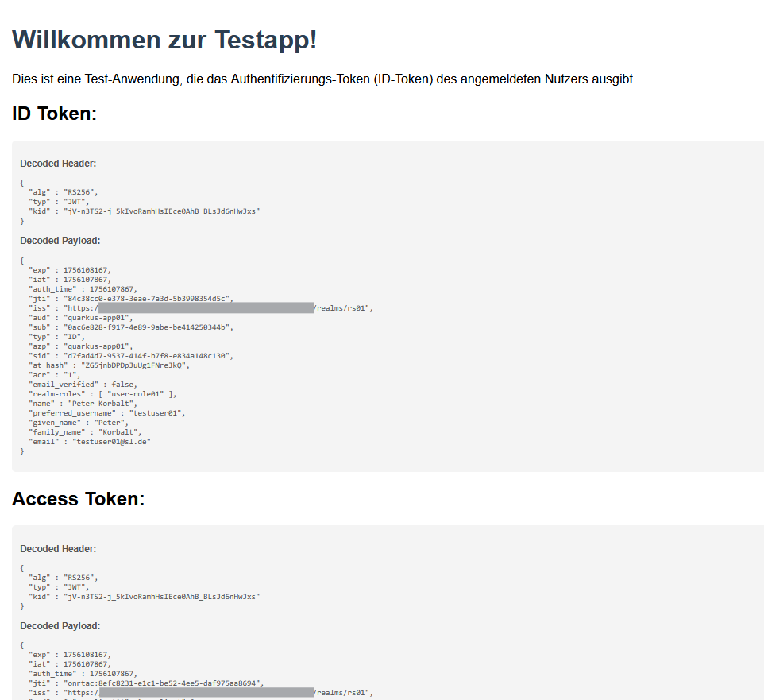The height and width of the screenshot is (700, 764).
Task: Click the sid value starting with "d7fad4d7"
Action: 148,356
